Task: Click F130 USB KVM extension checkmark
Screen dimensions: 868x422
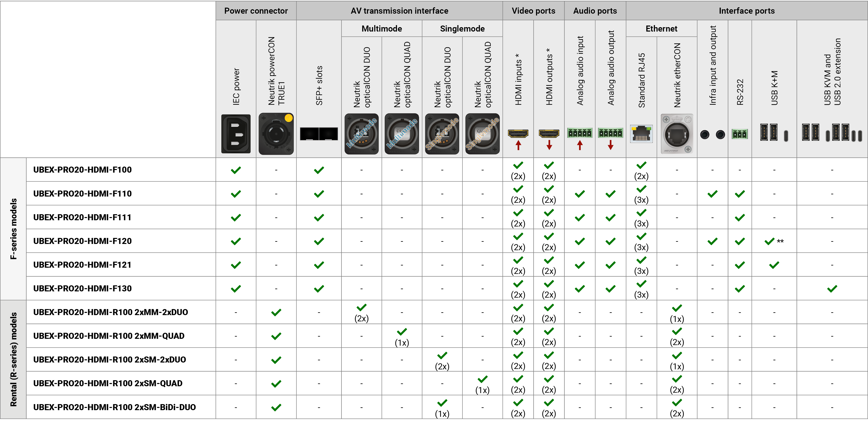Action: pos(832,289)
